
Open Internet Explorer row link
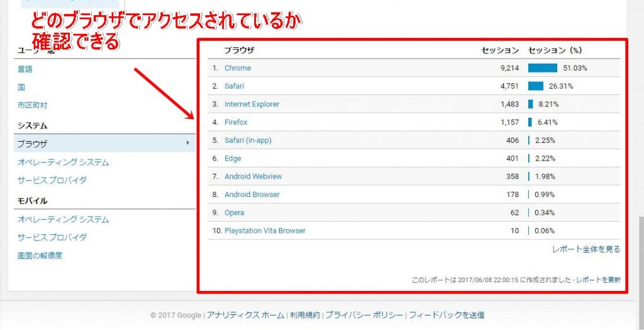point(252,104)
